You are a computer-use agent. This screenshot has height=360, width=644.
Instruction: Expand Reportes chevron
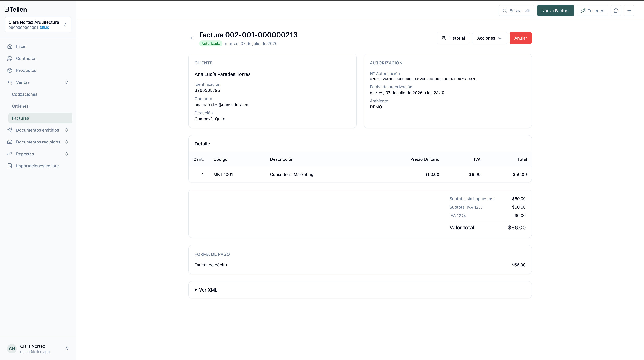click(67, 154)
